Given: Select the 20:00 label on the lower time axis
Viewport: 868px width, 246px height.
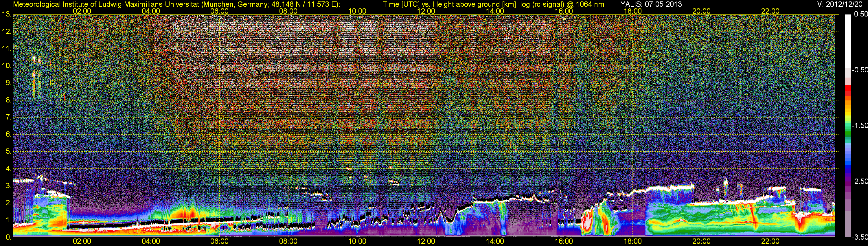Looking at the screenshot, I should [x=702, y=241].
